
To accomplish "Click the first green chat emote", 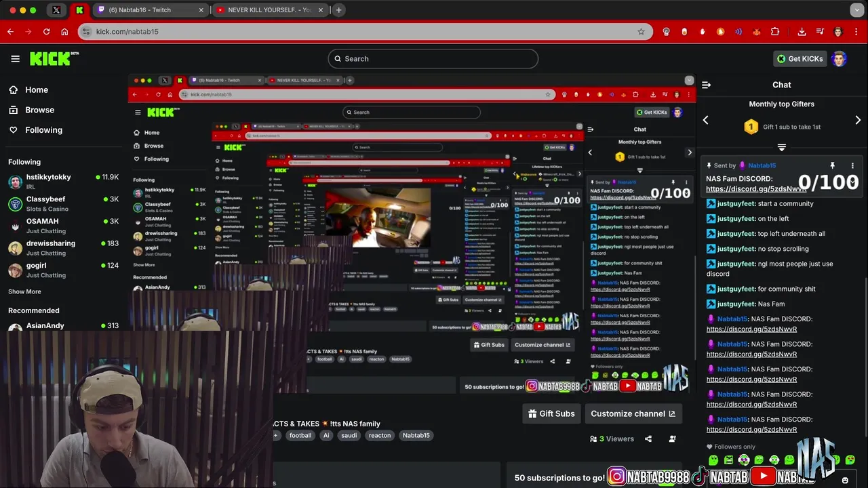I will click(713, 460).
